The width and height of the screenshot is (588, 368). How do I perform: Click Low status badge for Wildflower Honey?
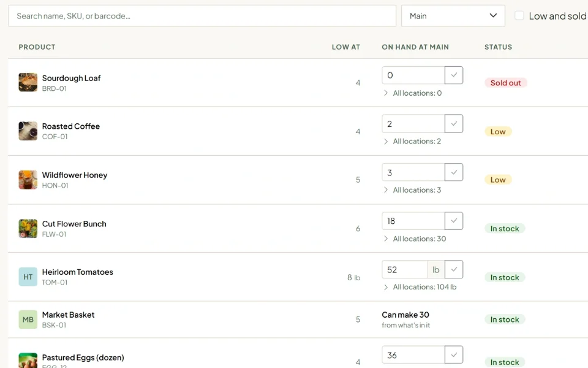point(498,180)
